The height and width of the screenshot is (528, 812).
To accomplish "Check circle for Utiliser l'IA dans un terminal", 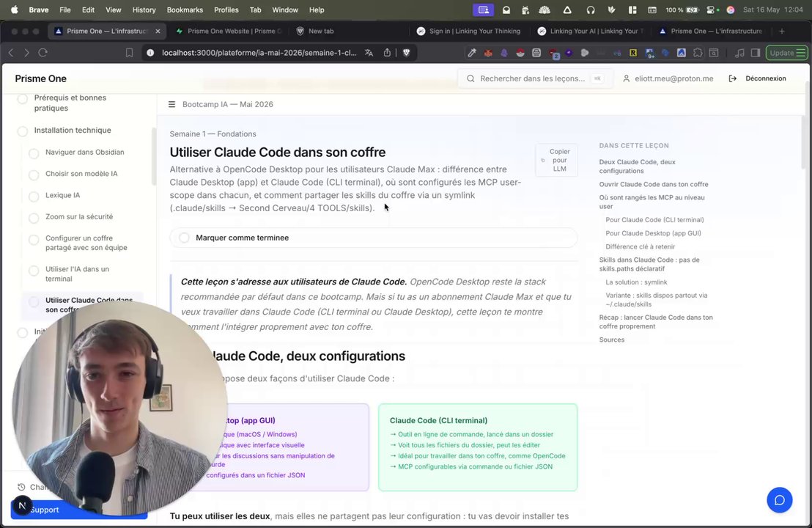I will coord(34,271).
